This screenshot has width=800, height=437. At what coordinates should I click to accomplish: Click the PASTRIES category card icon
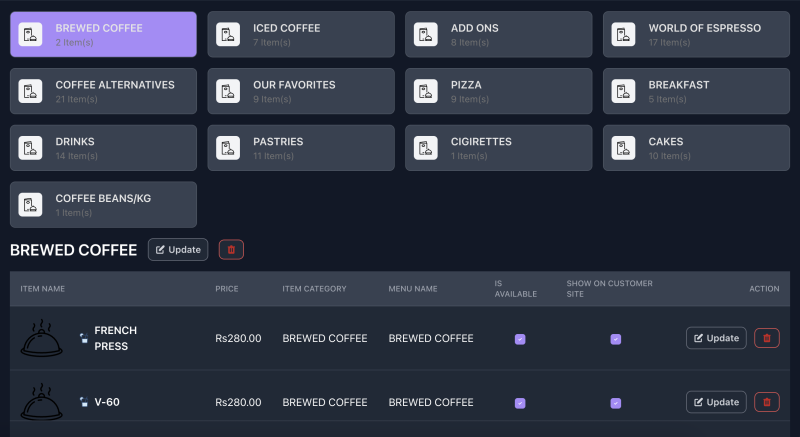pyautogui.click(x=228, y=148)
